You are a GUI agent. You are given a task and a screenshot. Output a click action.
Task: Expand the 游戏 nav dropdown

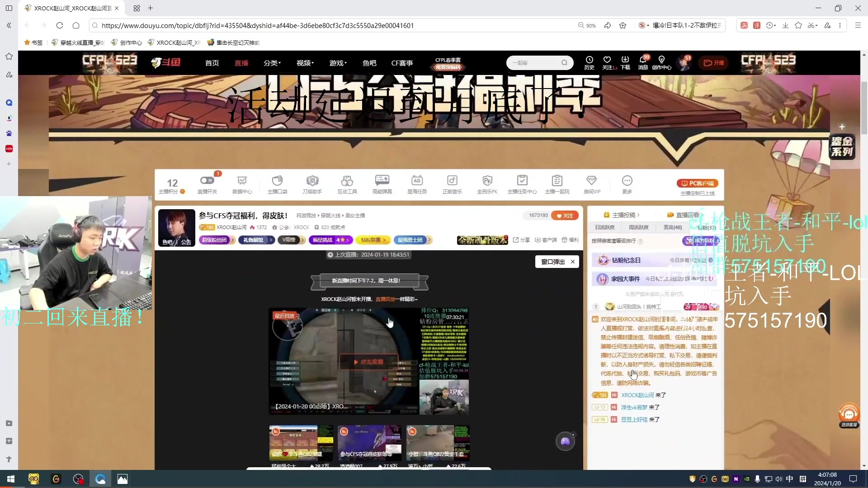click(x=338, y=63)
